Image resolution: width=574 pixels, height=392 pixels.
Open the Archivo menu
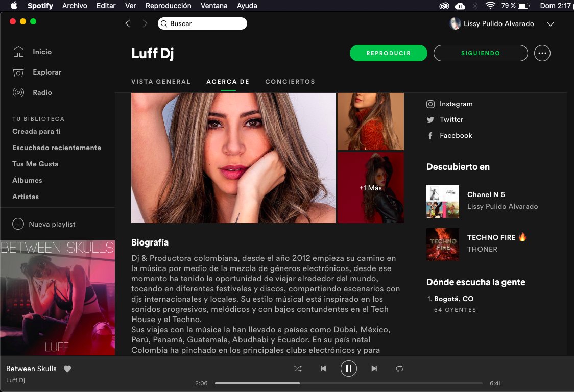[75, 6]
